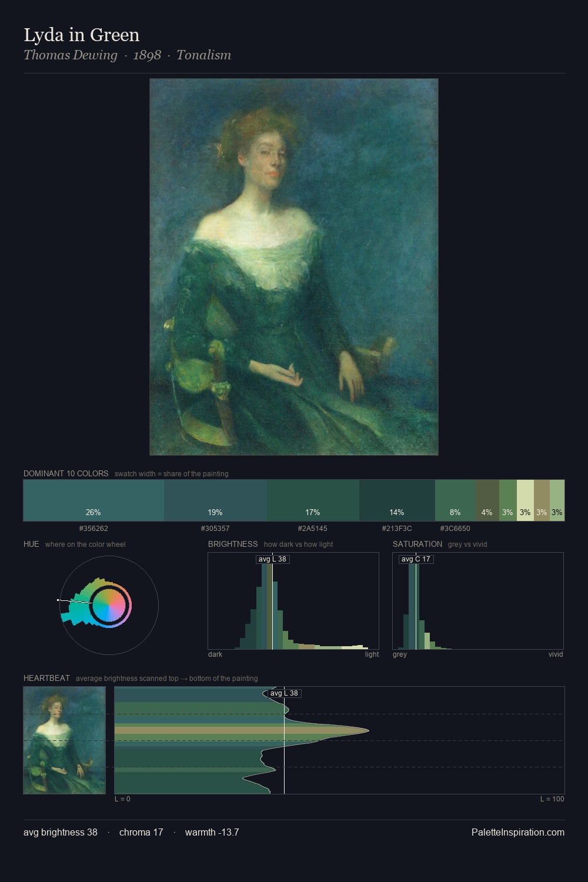588x882 pixels.
Task: Click hex code #3C6650
Action: click(x=455, y=529)
